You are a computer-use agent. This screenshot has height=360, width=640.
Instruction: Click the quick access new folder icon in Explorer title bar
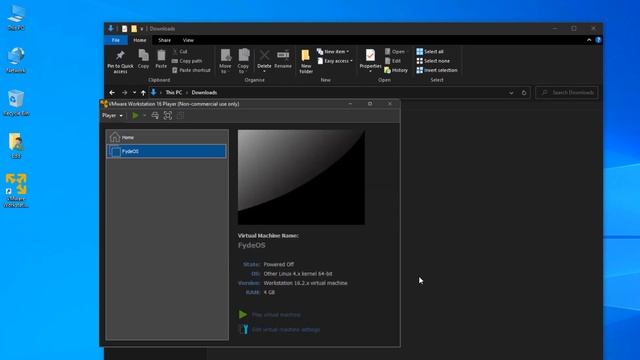[134, 29]
